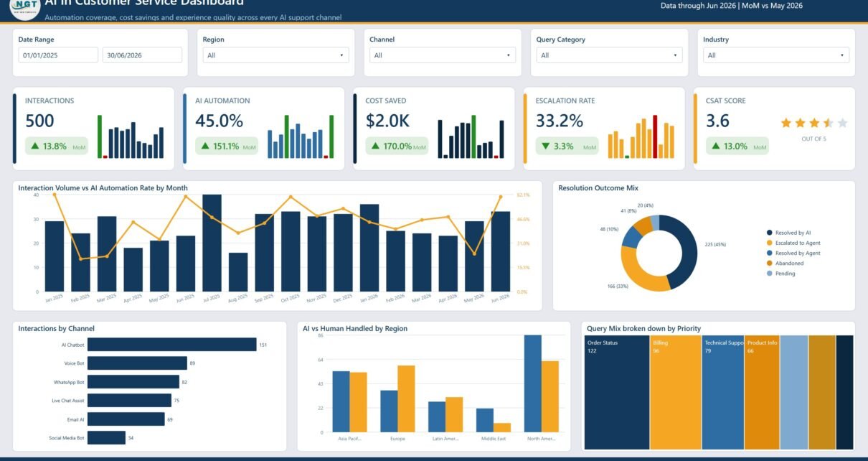Screen dimensions: 868x461
Task: Click the half-filled fourth CSAT star
Action: 829,123
